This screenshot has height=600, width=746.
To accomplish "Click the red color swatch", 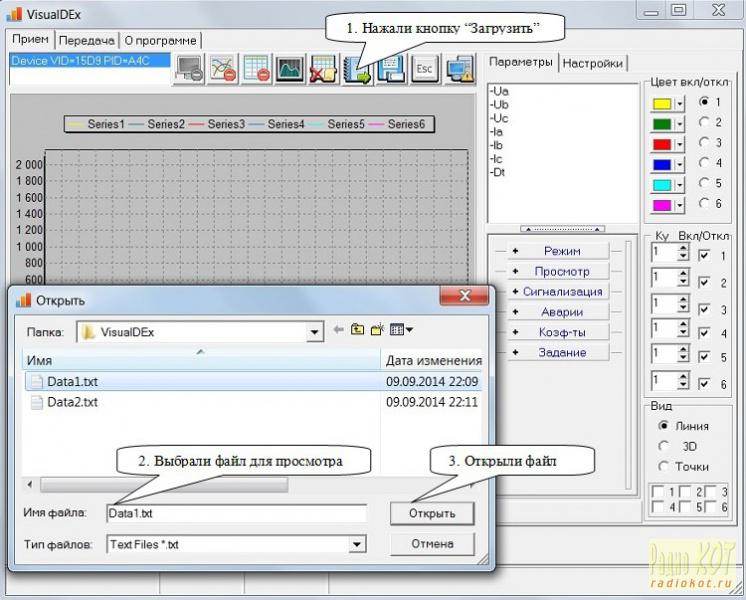I will (661, 145).
